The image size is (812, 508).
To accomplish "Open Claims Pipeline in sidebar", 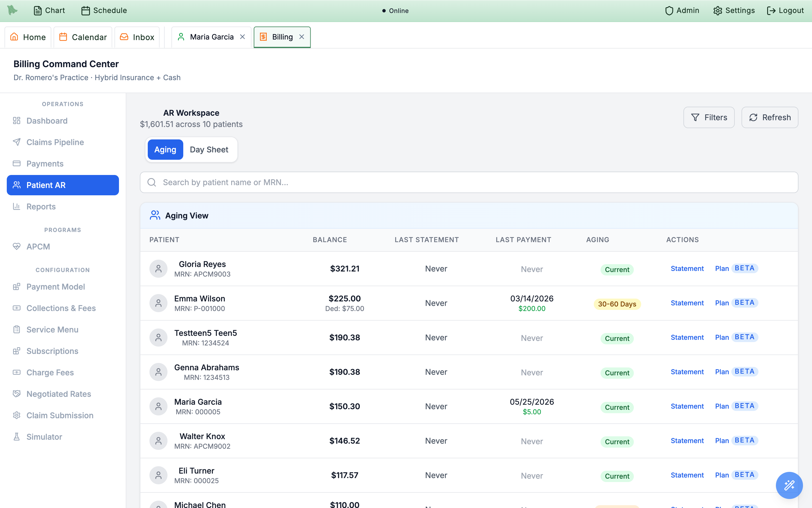I will tap(63, 142).
